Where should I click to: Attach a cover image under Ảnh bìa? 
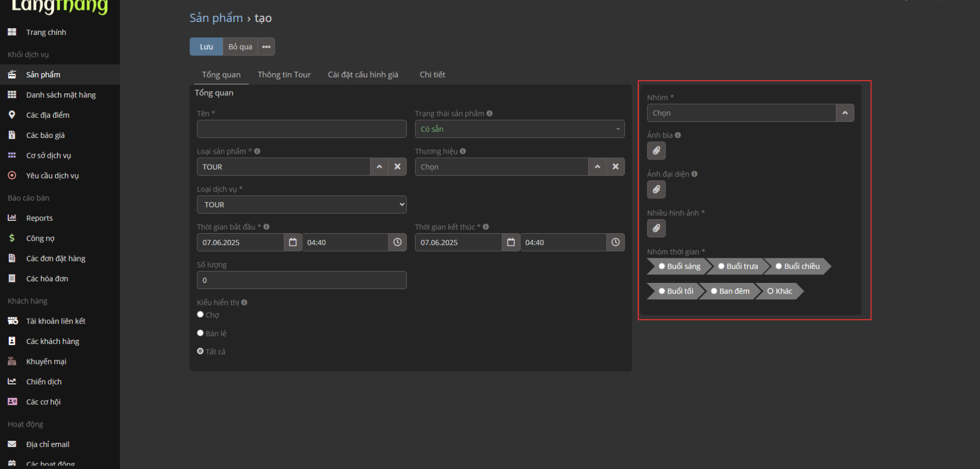tap(656, 151)
